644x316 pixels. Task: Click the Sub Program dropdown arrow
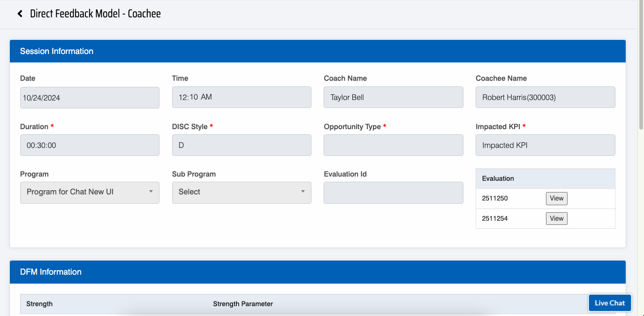click(303, 192)
